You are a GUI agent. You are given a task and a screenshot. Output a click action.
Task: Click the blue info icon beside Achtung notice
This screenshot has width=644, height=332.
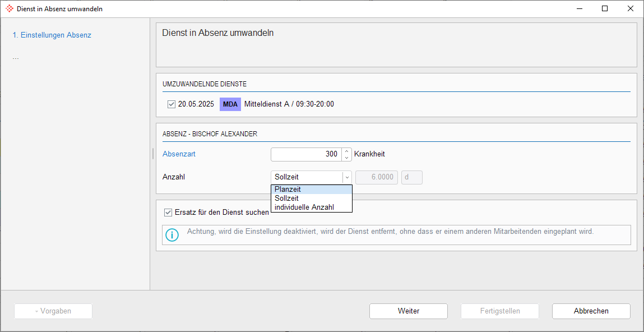[x=172, y=235]
